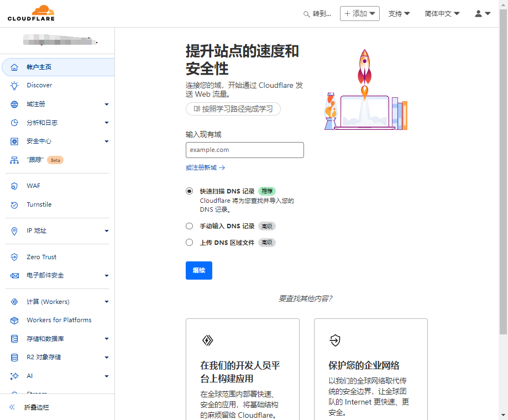Screen dimensions: 508x420
Task: Click the Discover lightbulb icon
Action: point(14,86)
